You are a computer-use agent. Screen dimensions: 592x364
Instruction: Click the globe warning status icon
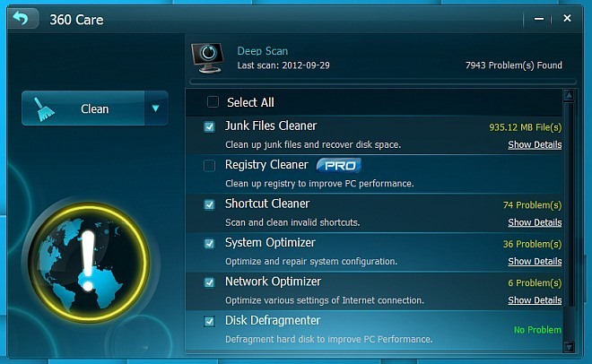click(88, 262)
